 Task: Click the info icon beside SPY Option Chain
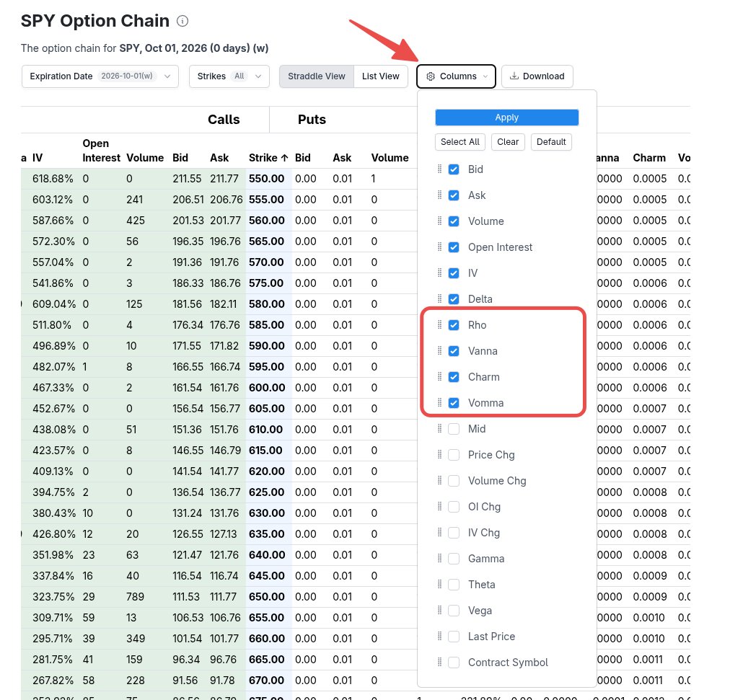coord(182,21)
